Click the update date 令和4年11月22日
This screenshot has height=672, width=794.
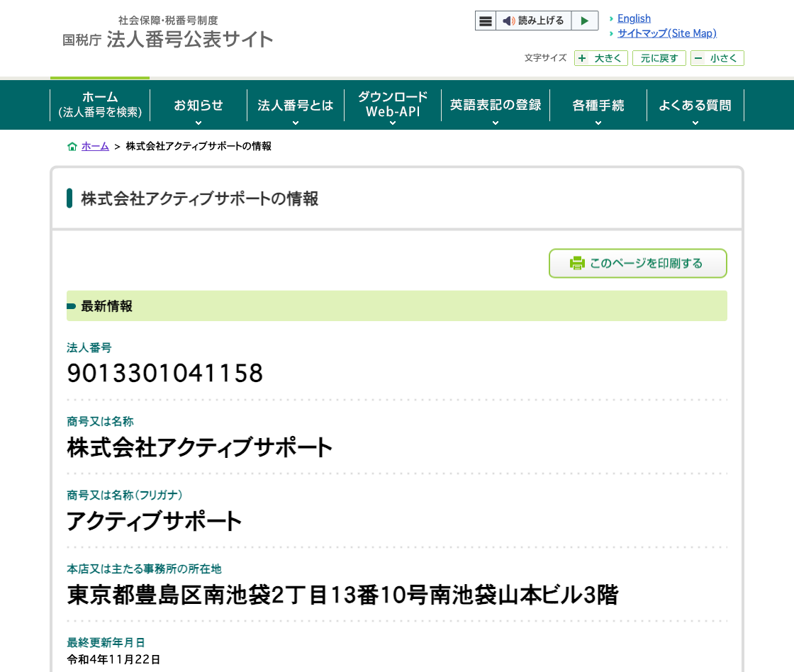[x=114, y=659]
